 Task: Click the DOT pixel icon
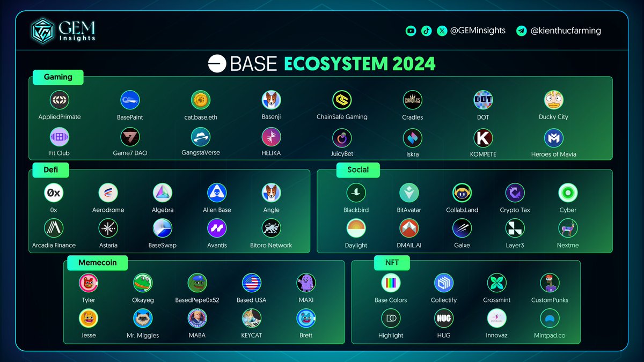[x=483, y=100]
